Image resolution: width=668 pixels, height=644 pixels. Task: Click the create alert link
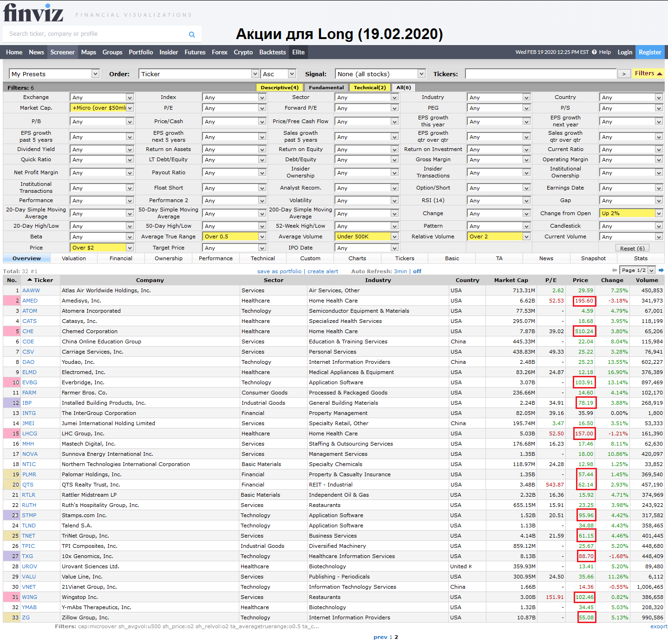(x=323, y=271)
